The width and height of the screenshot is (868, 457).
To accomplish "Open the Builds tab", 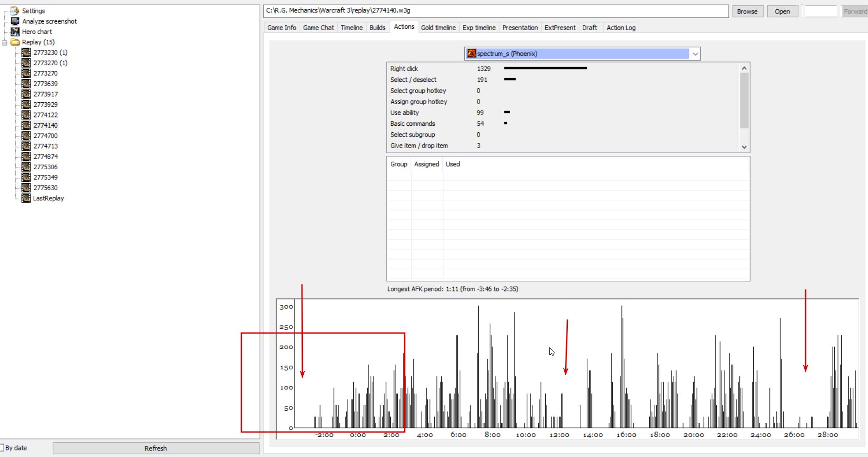I will (377, 28).
